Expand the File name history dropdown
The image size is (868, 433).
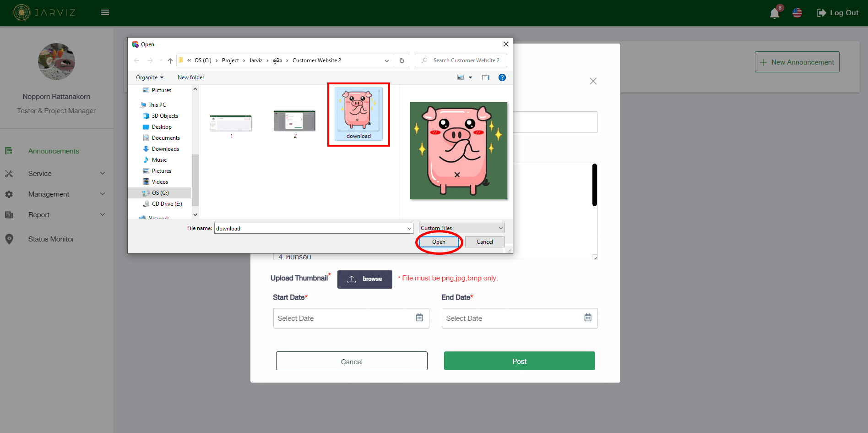click(x=409, y=228)
